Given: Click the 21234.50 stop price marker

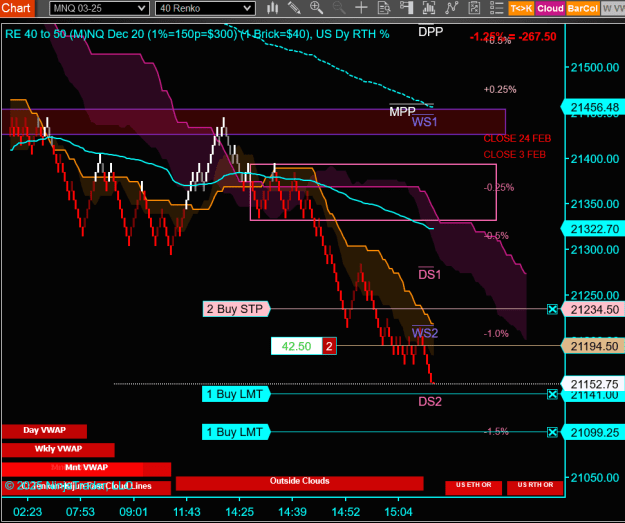Looking at the screenshot, I should click(593, 310).
